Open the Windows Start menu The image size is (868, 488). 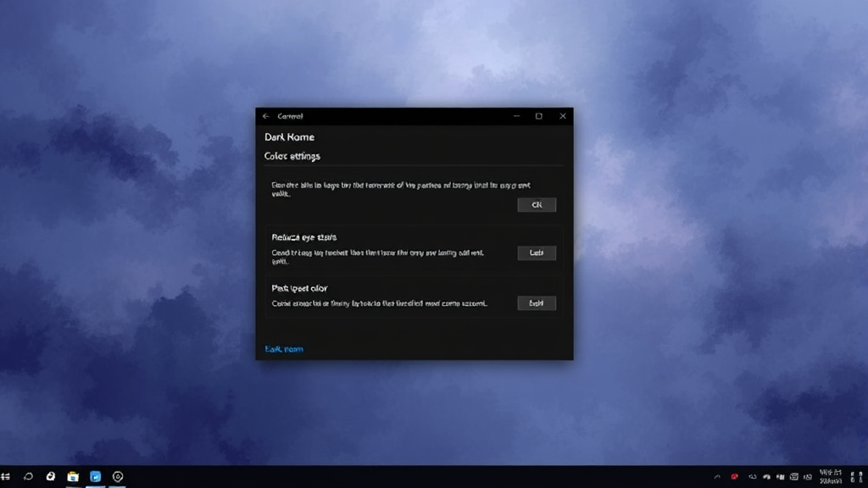point(6,477)
